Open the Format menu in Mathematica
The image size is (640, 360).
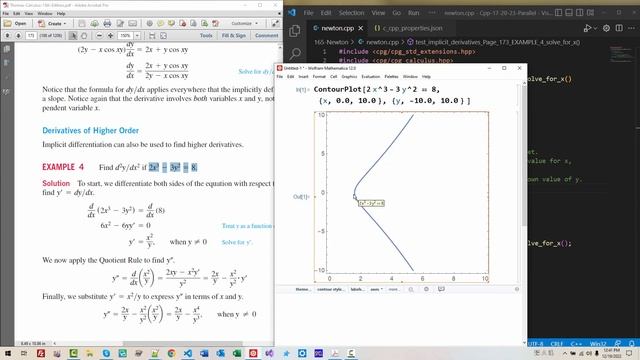[x=319, y=77]
